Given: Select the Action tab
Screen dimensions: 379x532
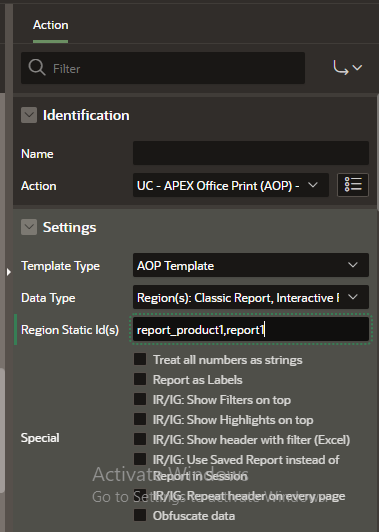Looking at the screenshot, I should click(51, 25).
